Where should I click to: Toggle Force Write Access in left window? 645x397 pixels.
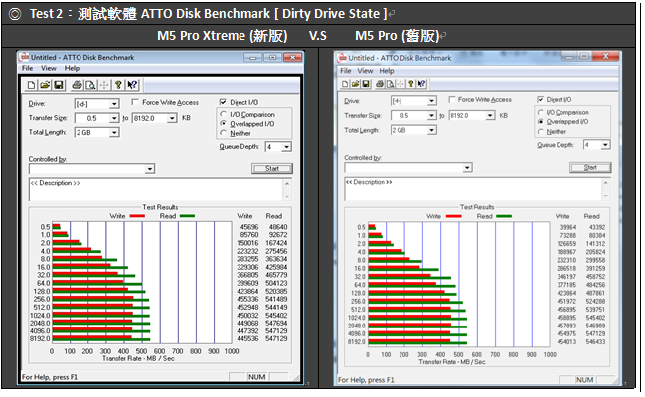pyautogui.click(x=135, y=102)
